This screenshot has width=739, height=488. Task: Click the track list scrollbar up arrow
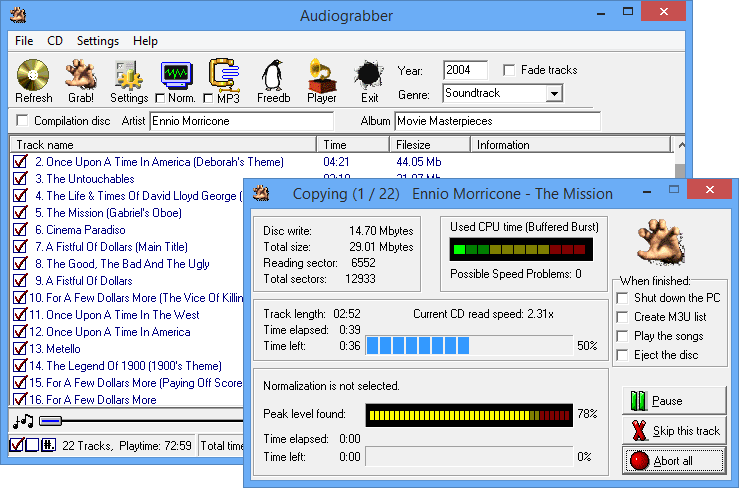680,145
